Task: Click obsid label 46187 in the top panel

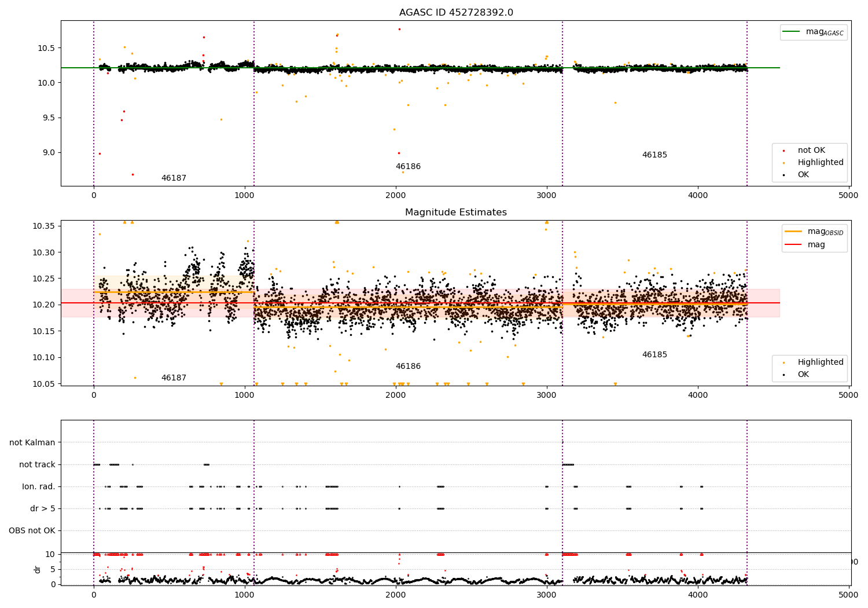Action: [x=174, y=178]
